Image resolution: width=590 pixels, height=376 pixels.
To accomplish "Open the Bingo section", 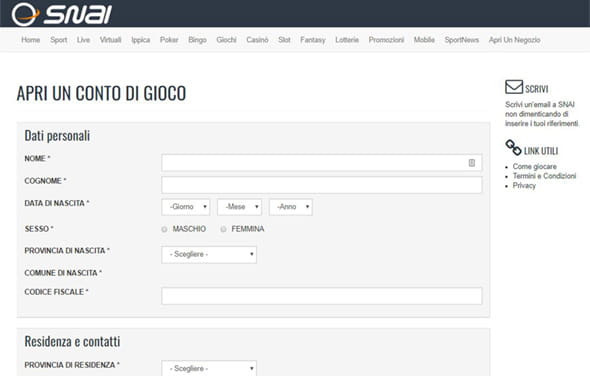I will tap(198, 40).
